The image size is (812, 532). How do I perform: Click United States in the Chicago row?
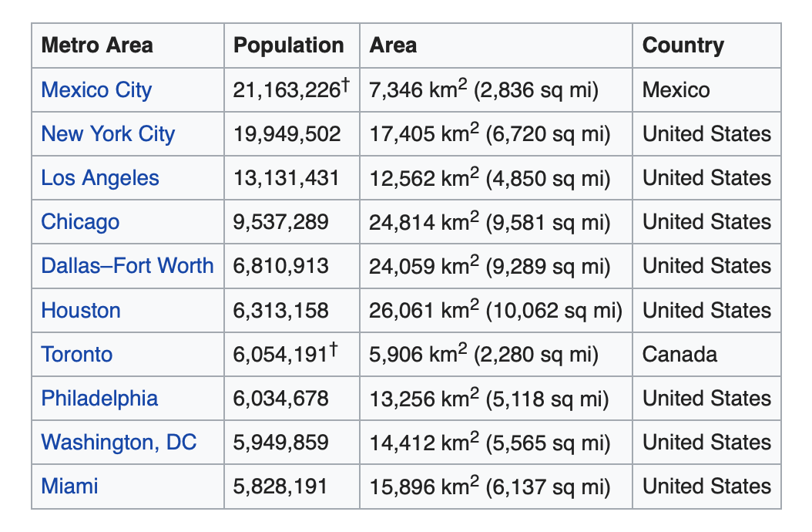[707, 222]
